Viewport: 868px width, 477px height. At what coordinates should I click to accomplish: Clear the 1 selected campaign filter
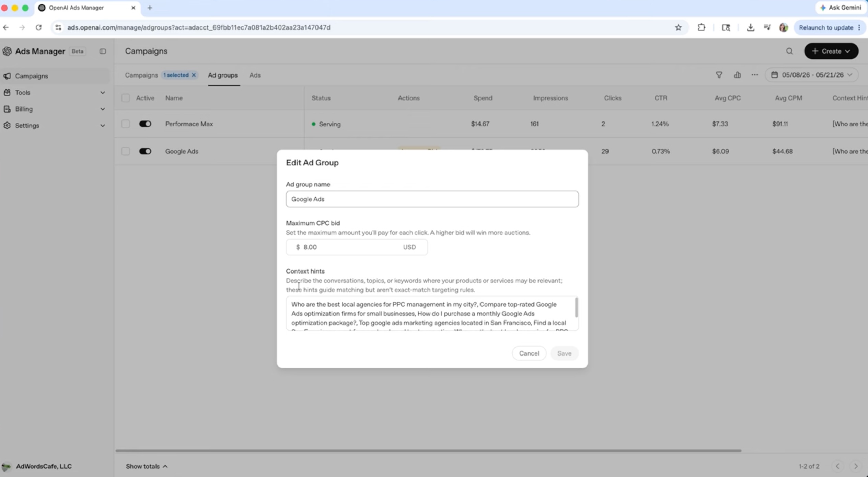[x=194, y=75]
